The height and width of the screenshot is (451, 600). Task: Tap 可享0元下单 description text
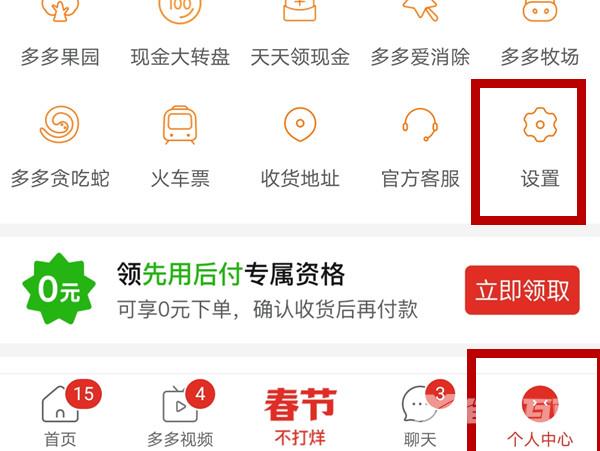coord(174,309)
